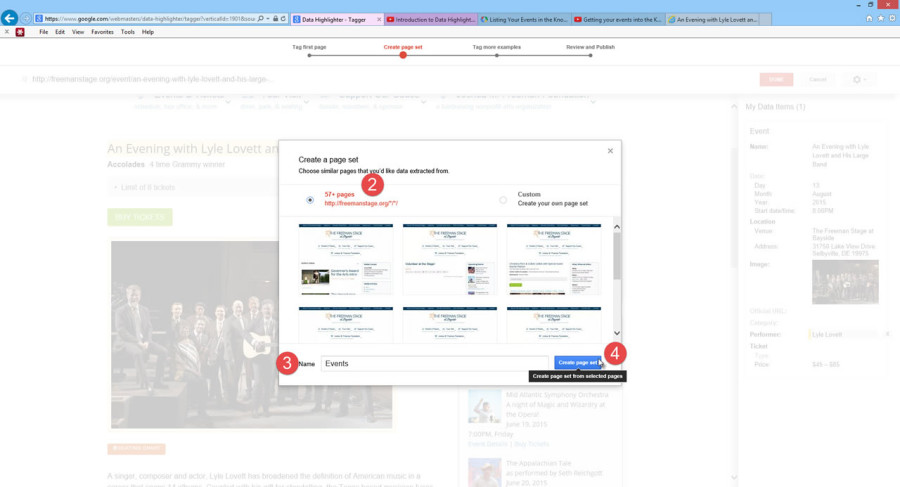
Task: Select the 57+ pages radio option
Action: tap(310, 200)
